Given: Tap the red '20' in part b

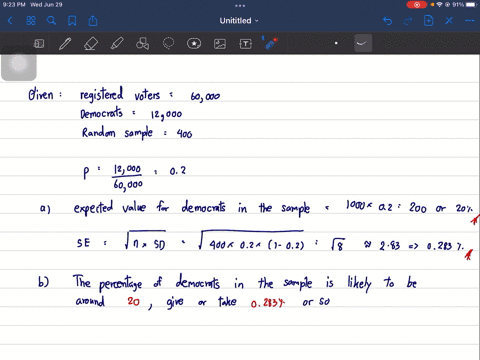Looking at the screenshot, I should [133, 301].
